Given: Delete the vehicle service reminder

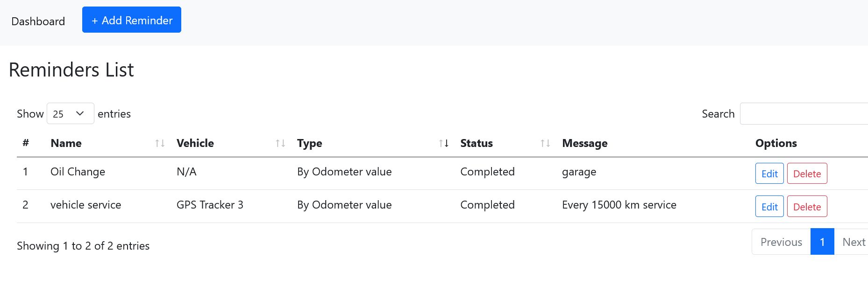Looking at the screenshot, I should (x=807, y=206).
